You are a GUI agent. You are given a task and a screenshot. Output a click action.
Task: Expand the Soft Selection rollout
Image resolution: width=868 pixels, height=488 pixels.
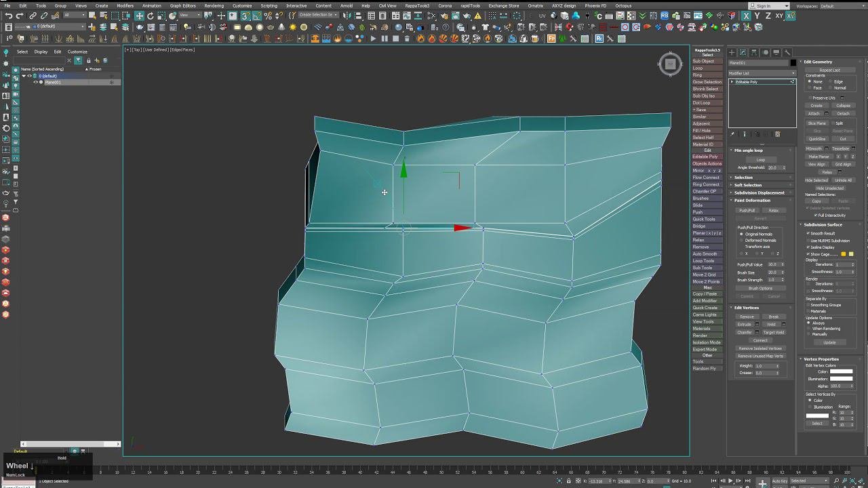tap(748, 185)
